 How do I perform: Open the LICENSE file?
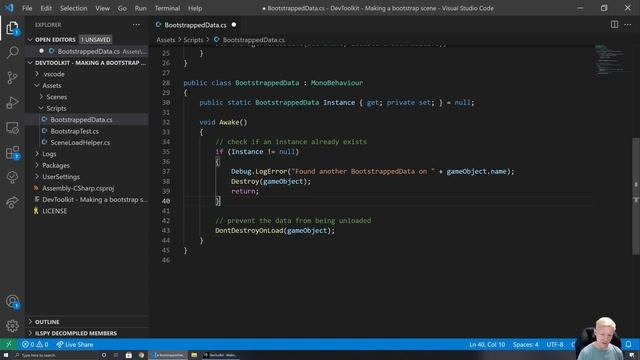[87, 211]
